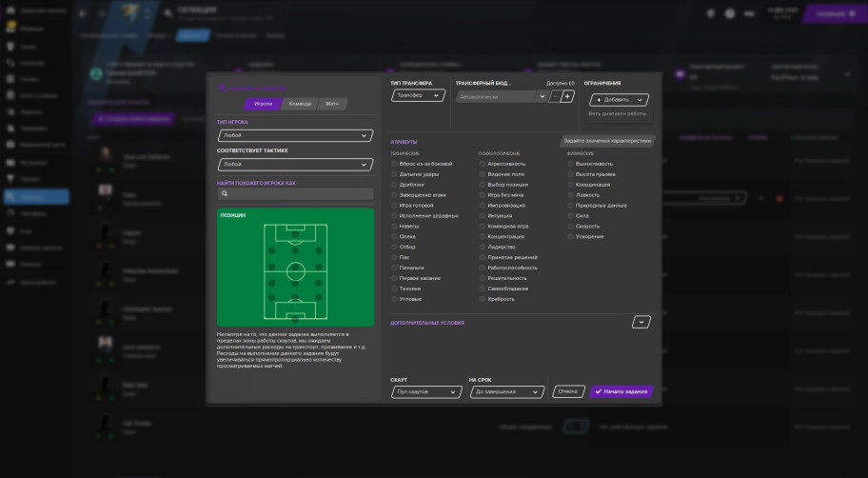Image resolution: width=868 pixels, height=478 pixels.
Task: Open the Скаут selection dropdown
Action: [x=425, y=391]
